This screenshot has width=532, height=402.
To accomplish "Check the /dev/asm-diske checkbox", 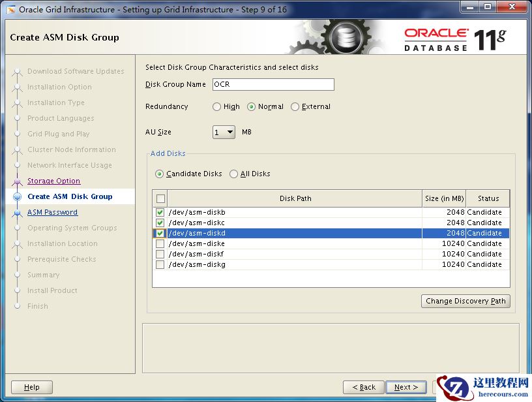I will click(x=160, y=244).
